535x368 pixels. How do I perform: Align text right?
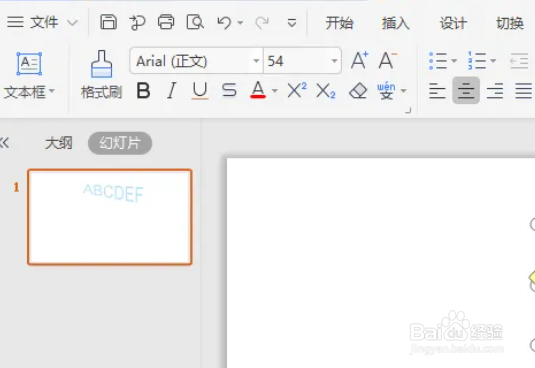[x=495, y=91]
